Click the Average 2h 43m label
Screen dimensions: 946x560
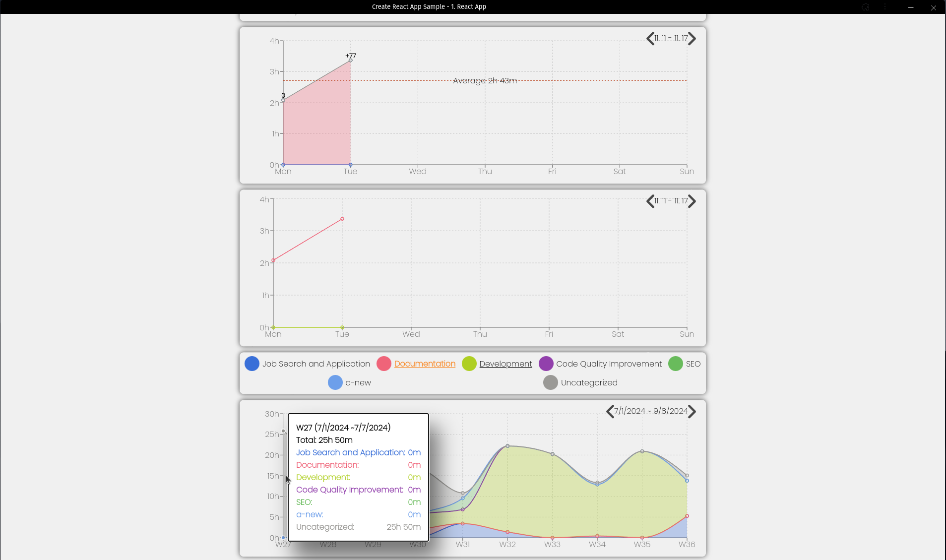485,80
